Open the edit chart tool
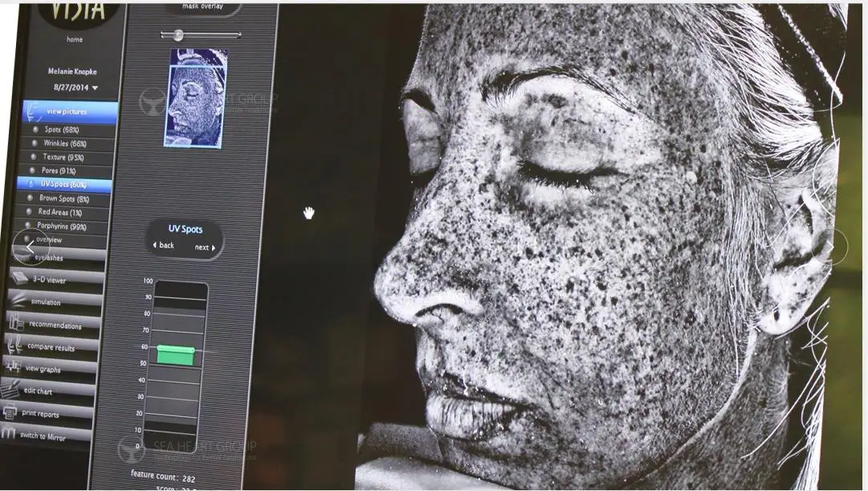Screen dimensions: 868x491 [48, 390]
